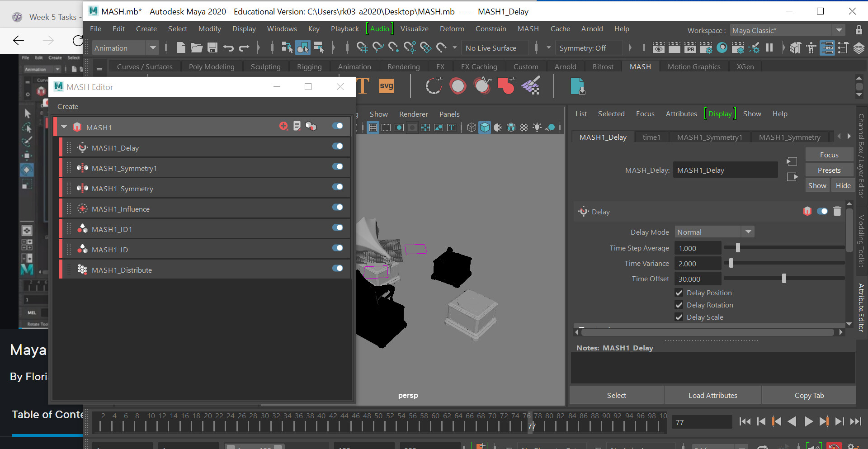Open the Delay Mode dropdown
The image size is (868, 449).
coord(714,232)
